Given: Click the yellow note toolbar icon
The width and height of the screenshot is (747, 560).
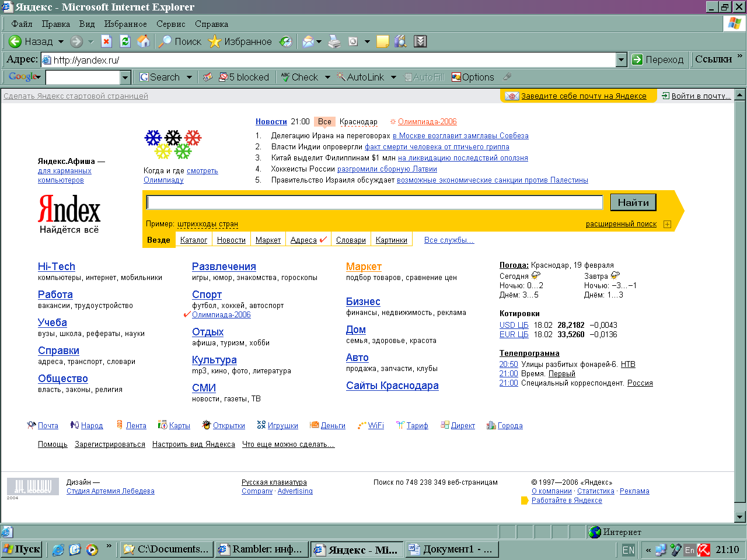Looking at the screenshot, I should (x=383, y=41).
